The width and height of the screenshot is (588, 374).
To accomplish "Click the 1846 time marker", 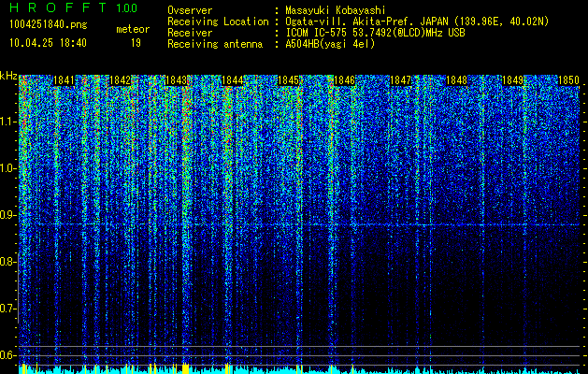I will coord(345,80).
